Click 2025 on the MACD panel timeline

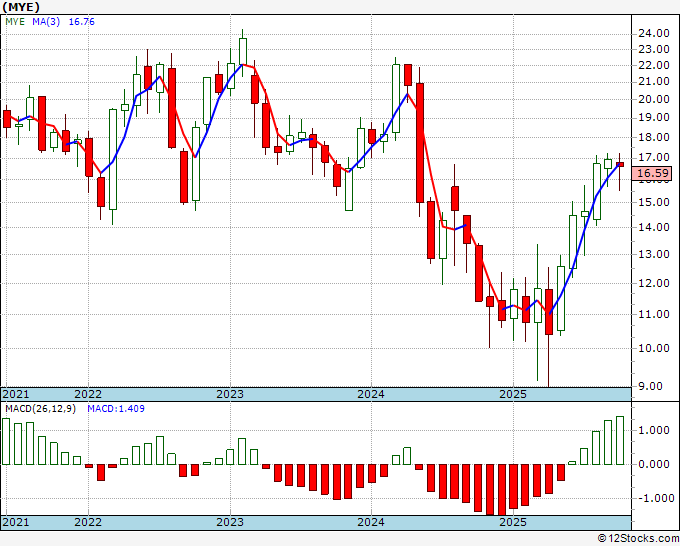click(513, 522)
